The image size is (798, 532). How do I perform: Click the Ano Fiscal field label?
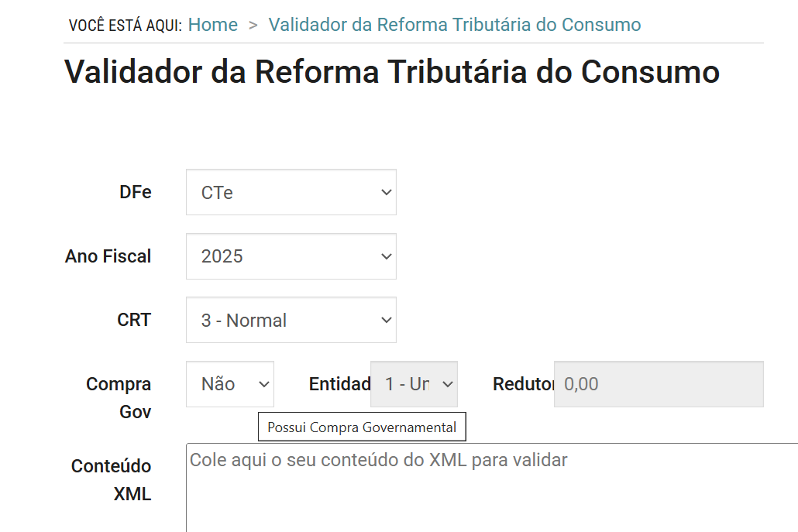tap(108, 256)
